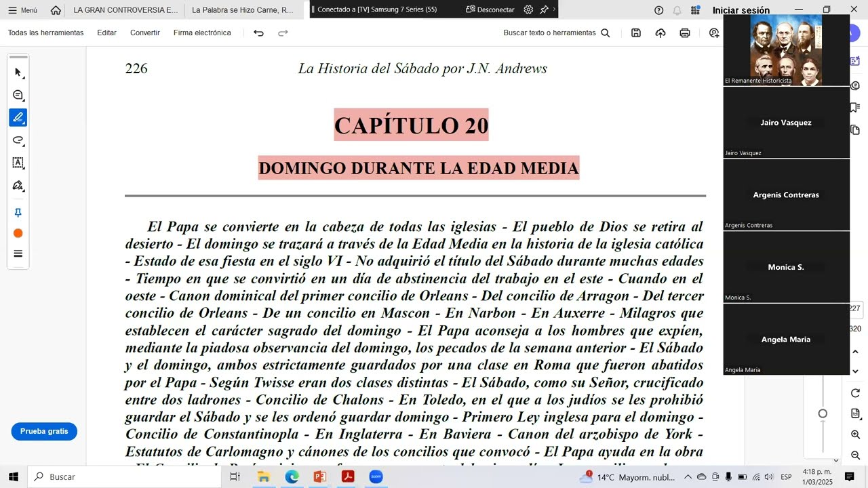Viewport: 868px width, 488px height.
Task: Save the PDF file
Action: pyautogui.click(x=636, y=33)
